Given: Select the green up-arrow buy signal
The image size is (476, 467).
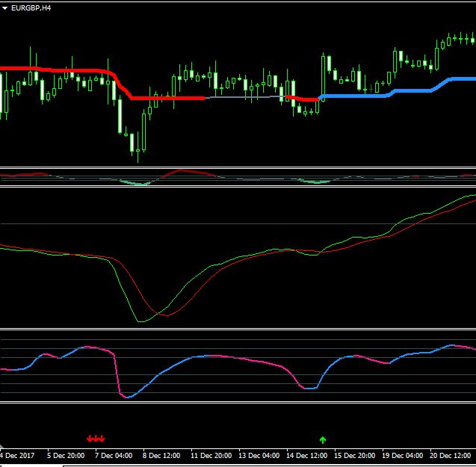Looking at the screenshot, I should pos(323,439).
